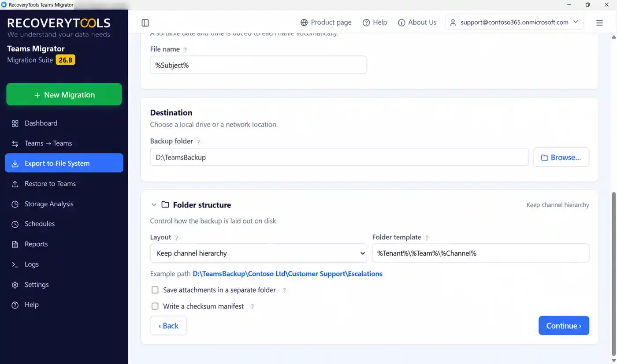Click help icon beside Save attachments option
Viewport: 617px width, 364px height.
click(284, 290)
